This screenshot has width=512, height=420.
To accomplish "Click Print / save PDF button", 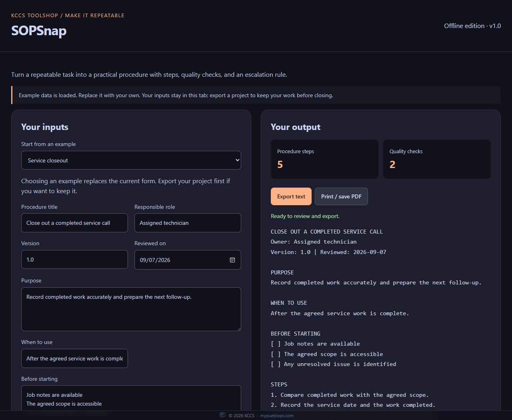I will point(341,196).
